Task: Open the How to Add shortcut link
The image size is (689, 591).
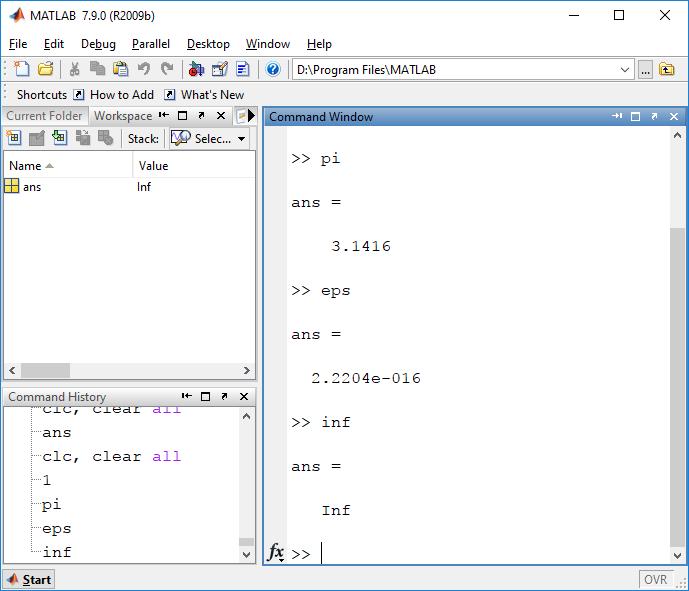Action: click(115, 94)
